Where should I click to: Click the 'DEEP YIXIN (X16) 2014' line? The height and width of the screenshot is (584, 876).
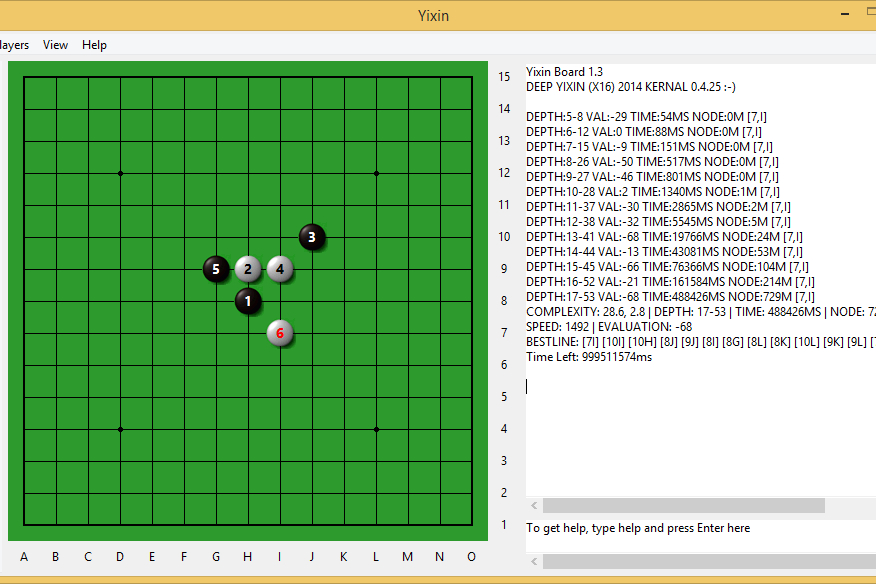point(631,87)
